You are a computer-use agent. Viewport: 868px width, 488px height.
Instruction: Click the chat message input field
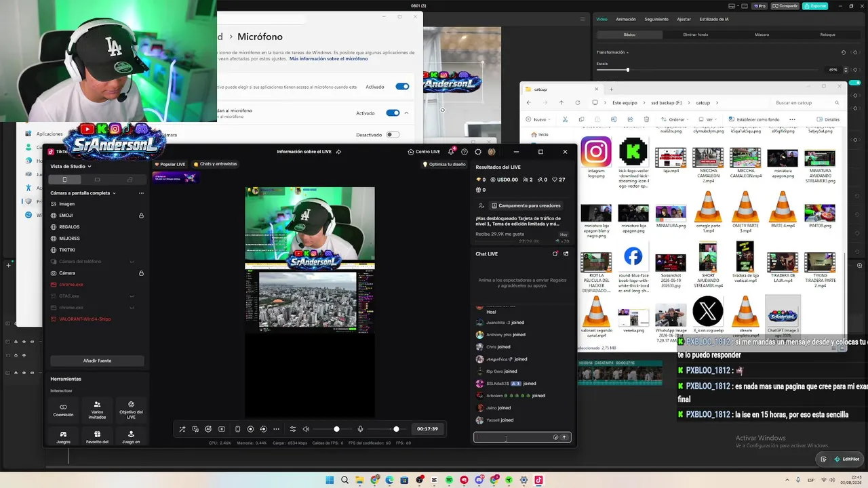tap(513, 437)
